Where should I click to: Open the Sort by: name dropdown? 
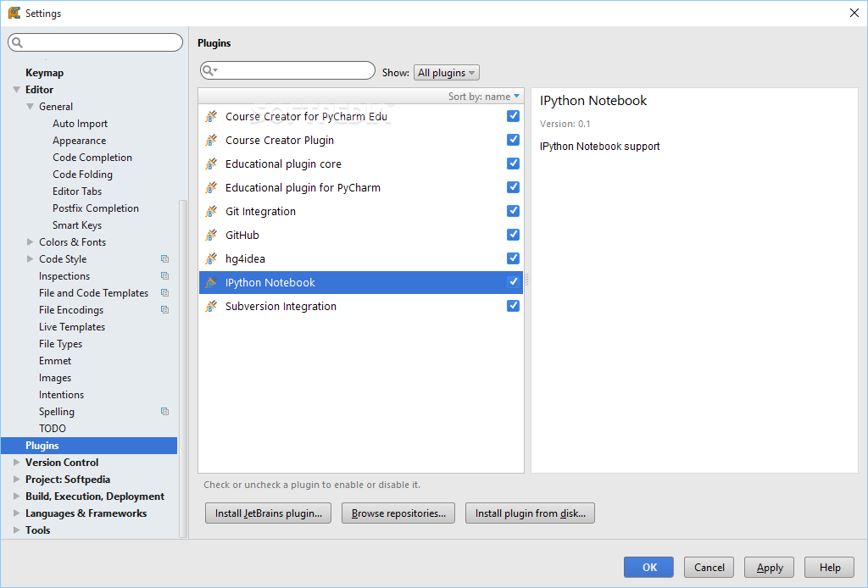tap(483, 96)
